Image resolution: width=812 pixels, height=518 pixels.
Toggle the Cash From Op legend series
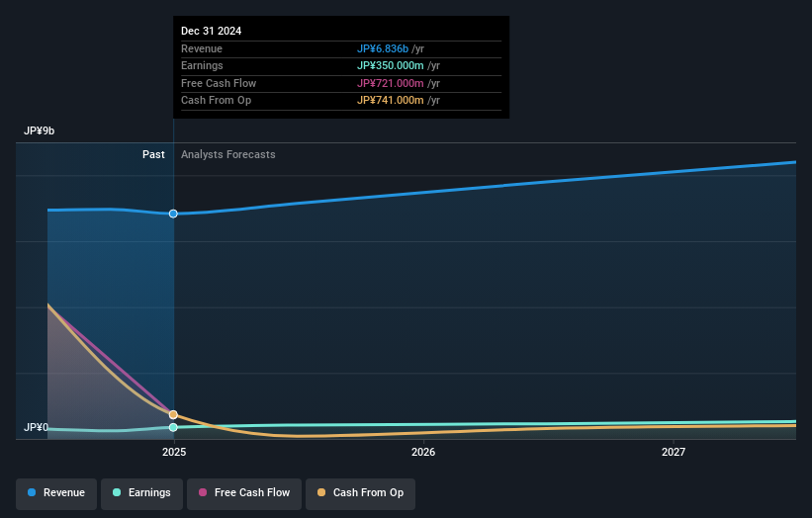(x=360, y=493)
